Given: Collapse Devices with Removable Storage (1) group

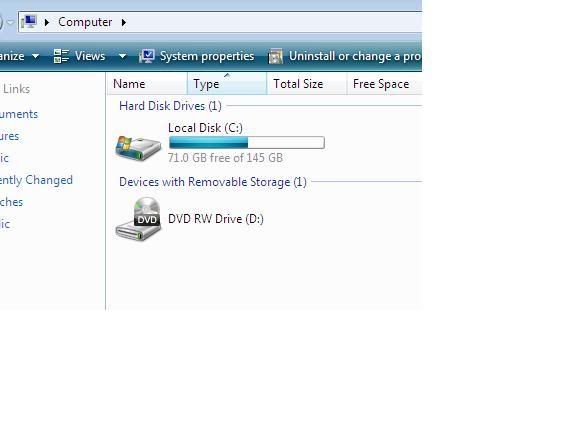Looking at the screenshot, I should pos(213,182).
